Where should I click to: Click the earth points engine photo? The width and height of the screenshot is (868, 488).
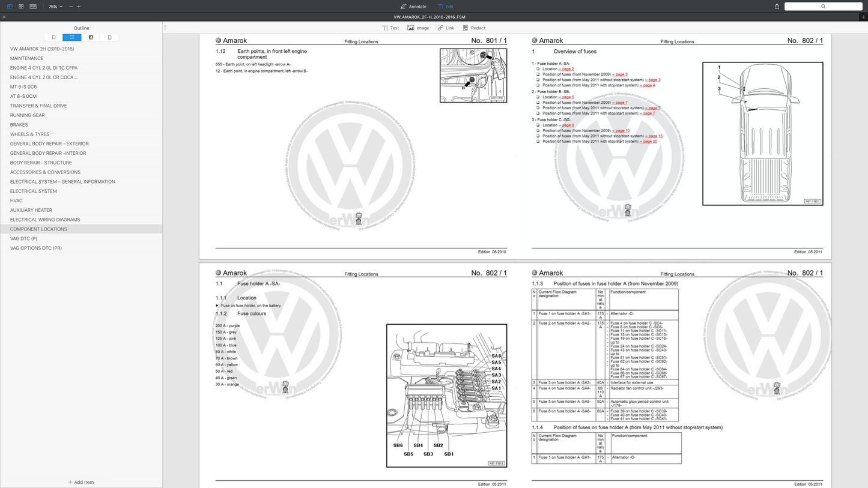473,76
